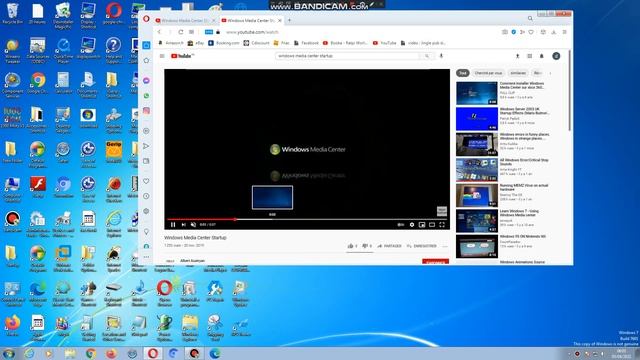The width and height of the screenshot is (640, 360).
Task: Open Microsoft Edge from the taskbar
Action: click(215, 353)
